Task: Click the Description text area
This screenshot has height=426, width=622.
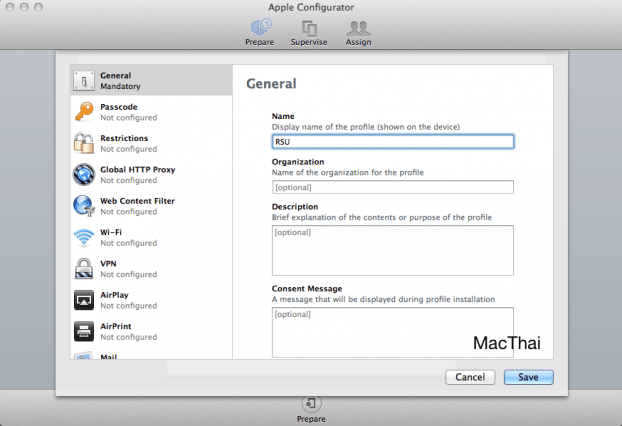Action: coord(393,250)
